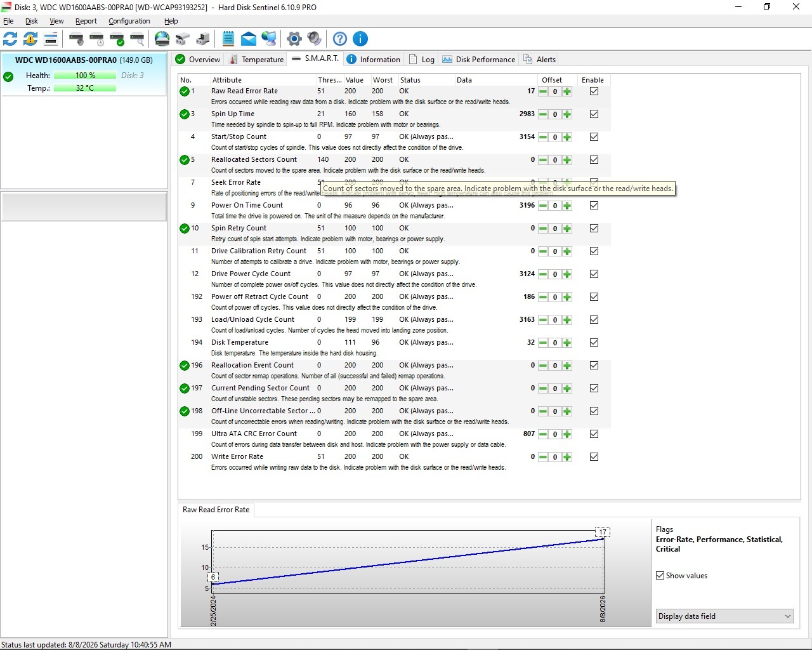Click the minus offset icon for Raw Read Error Rate

click(543, 91)
